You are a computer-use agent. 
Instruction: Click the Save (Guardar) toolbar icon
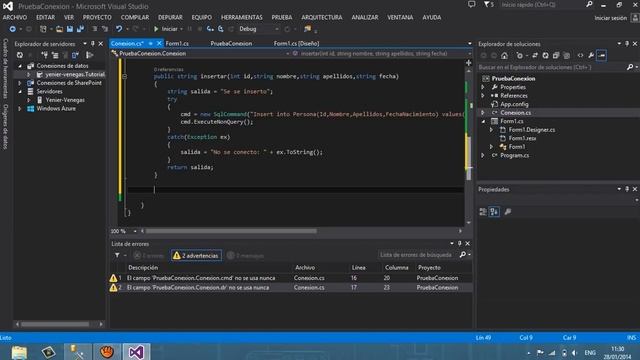tap(70, 29)
